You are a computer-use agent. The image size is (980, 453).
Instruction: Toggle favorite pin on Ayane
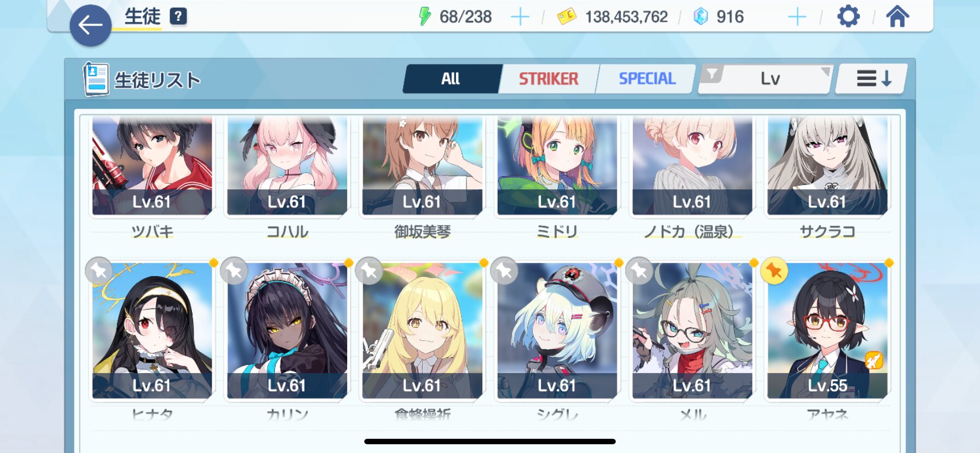click(x=774, y=270)
